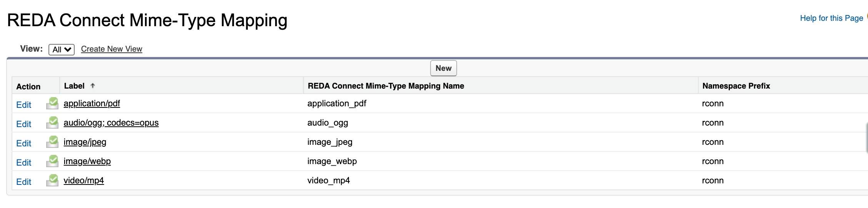Click the New button
868x208 pixels.
click(x=444, y=68)
